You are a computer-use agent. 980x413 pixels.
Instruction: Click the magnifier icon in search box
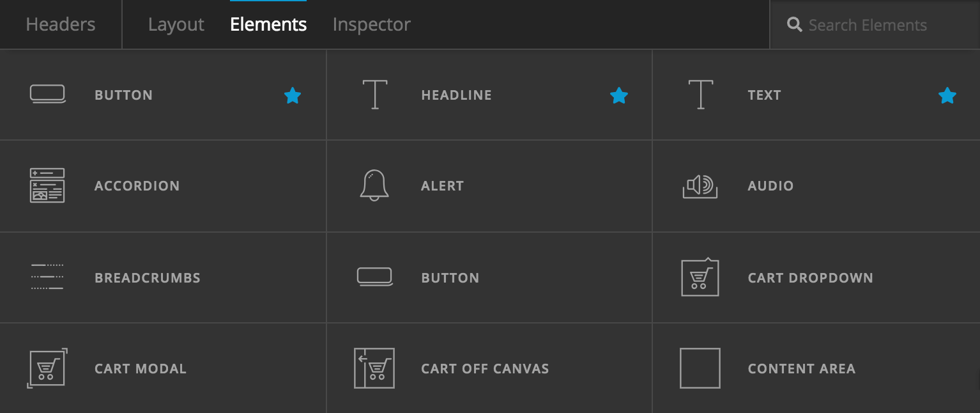point(795,25)
